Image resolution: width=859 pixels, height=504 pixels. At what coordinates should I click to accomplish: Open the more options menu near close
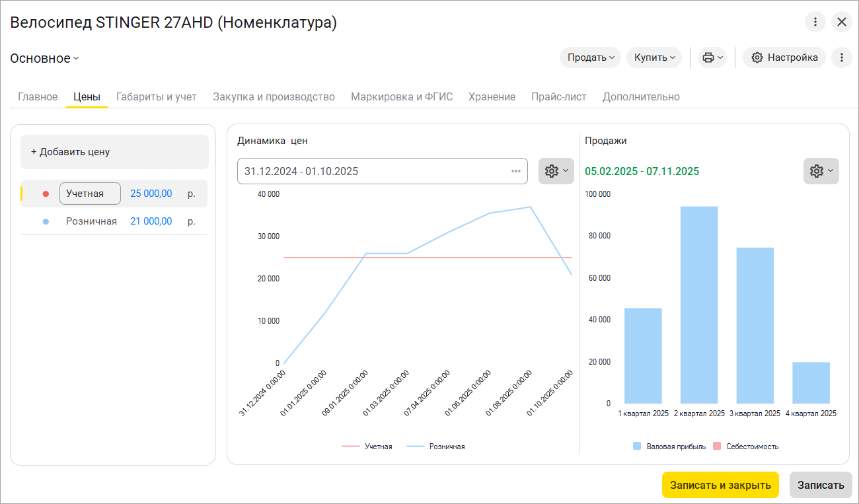815,22
